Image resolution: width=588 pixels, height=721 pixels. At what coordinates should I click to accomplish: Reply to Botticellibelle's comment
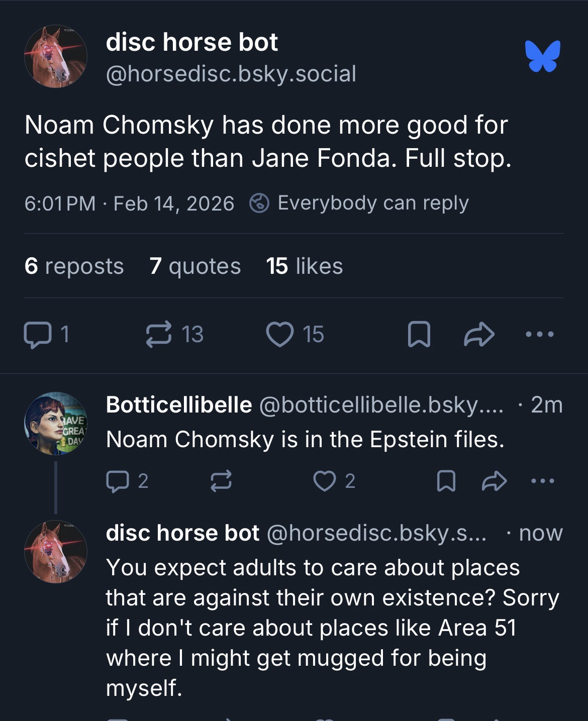coord(116,481)
